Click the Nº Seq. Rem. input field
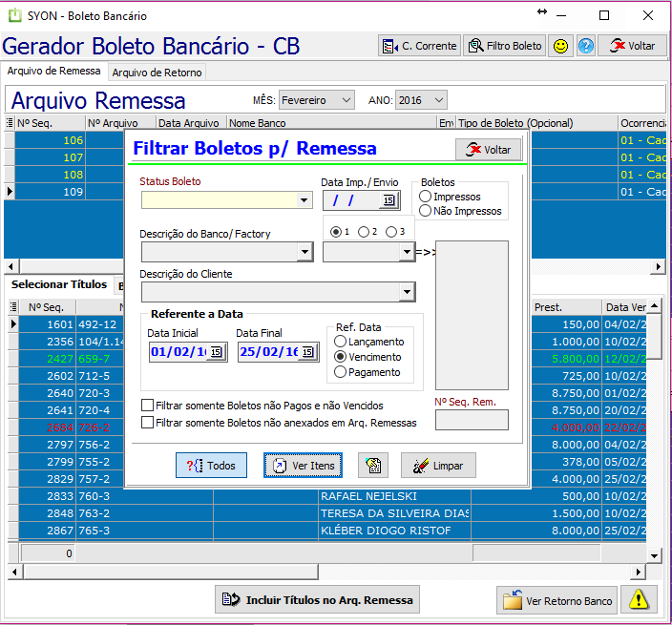Image resolution: width=672 pixels, height=625 pixels. point(472,420)
